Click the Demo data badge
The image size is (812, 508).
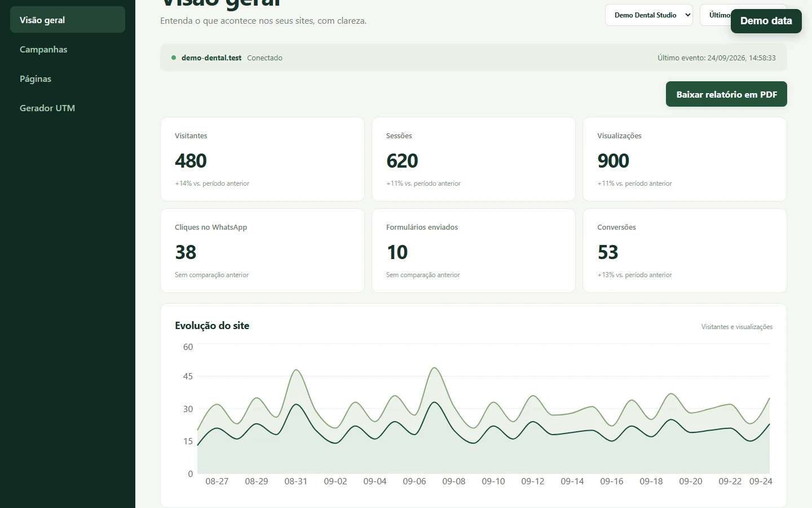[766, 21]
